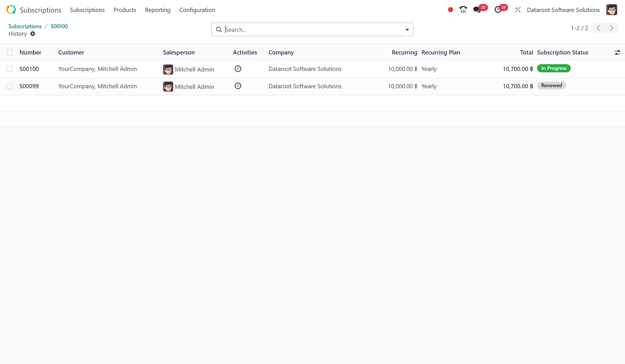Screen dimensions: 625x364
Task: Open the developer debug tools icon
Action: tap(518, 10)
